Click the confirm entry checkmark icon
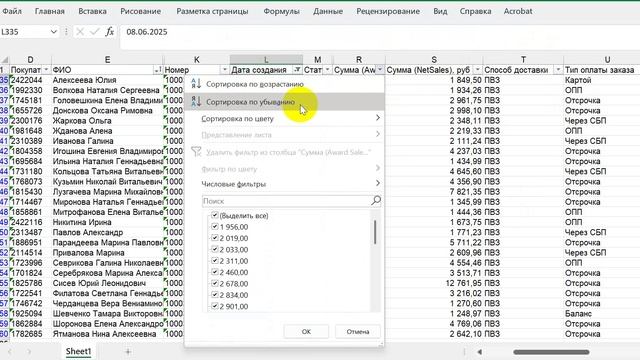The image size is (640, 360). tap(95, 32)
